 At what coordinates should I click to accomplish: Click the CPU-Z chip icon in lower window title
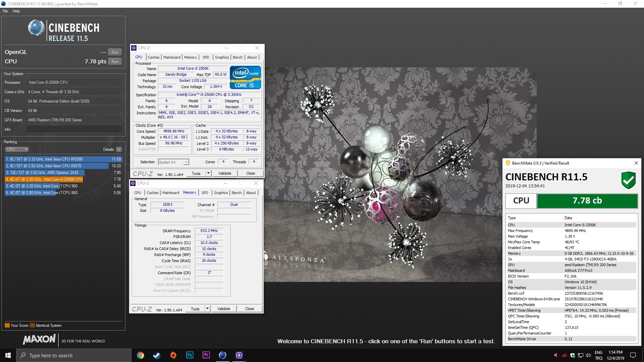coord(133,183)
